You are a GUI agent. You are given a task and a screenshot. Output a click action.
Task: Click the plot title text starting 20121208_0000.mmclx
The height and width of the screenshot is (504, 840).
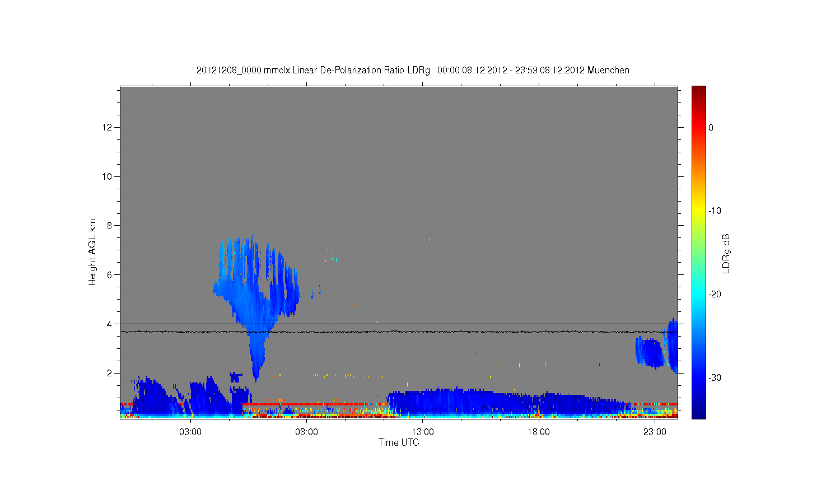click(413, 71)
